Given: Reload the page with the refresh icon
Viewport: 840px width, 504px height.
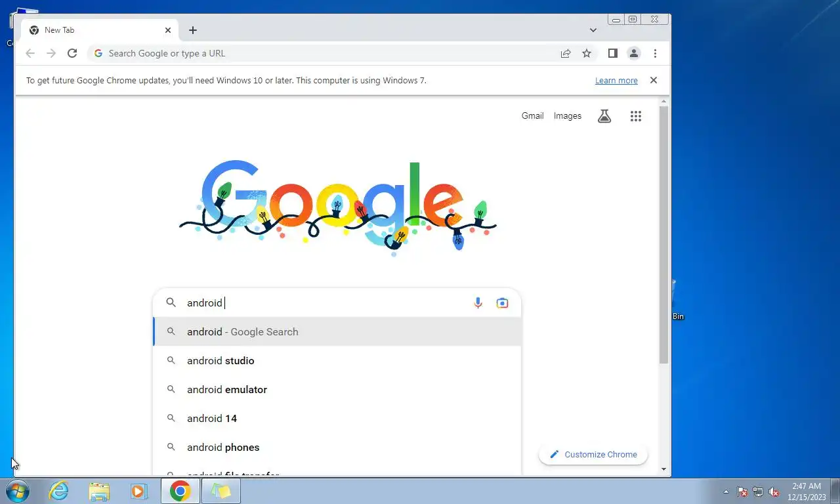Looking at the screenshot, I should (x=72, y=53).
